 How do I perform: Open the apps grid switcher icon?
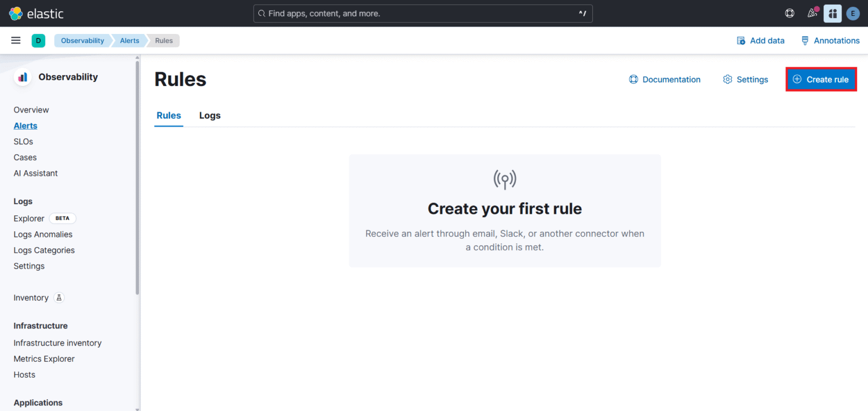coord(832,13)
